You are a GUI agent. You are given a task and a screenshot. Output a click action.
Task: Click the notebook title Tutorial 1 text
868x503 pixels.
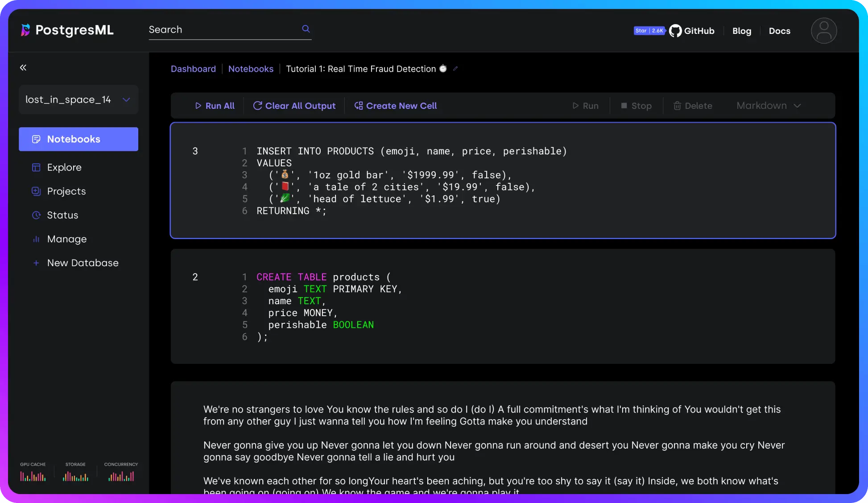point(361,69)
